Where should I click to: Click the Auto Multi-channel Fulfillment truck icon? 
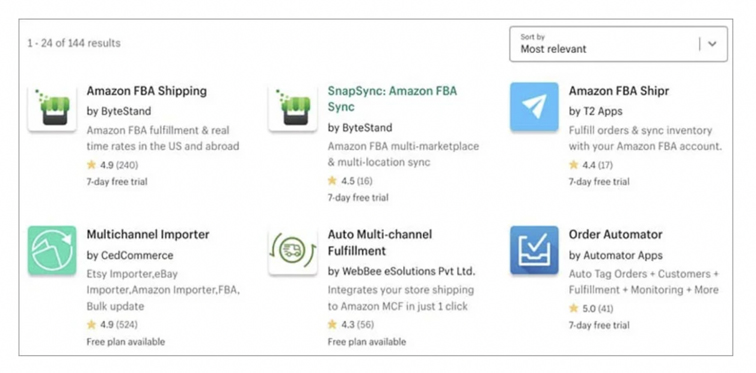[293, 251]
